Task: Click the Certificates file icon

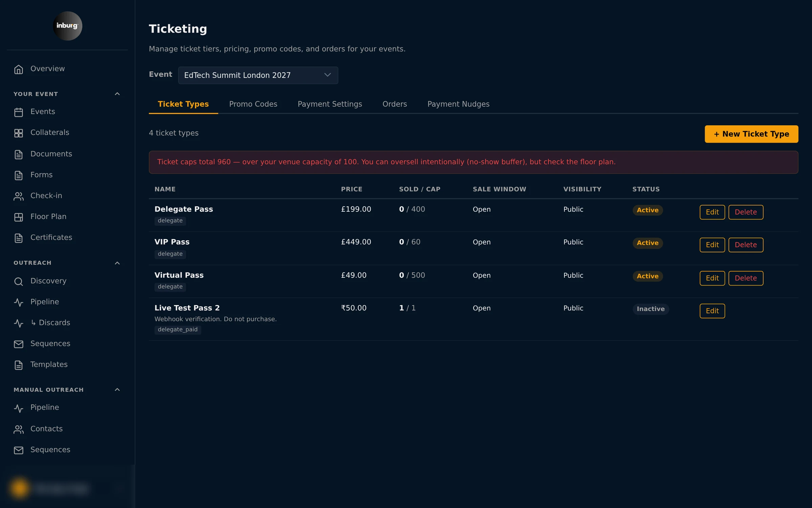Action: [19, 238]
